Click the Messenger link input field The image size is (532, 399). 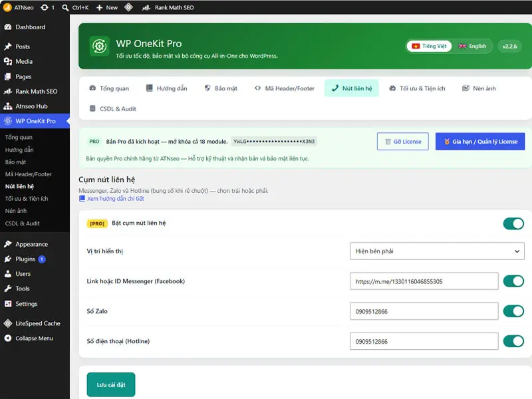pos(424,281)
